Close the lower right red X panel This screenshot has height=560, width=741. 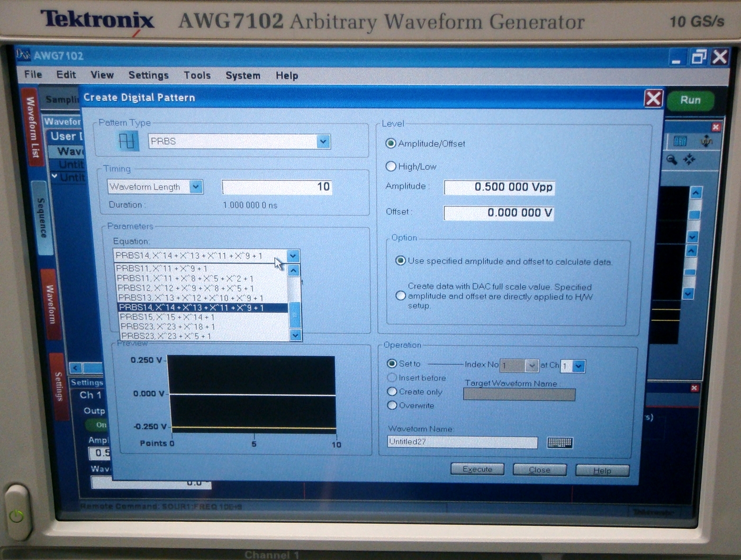click(x=694, y=388)
